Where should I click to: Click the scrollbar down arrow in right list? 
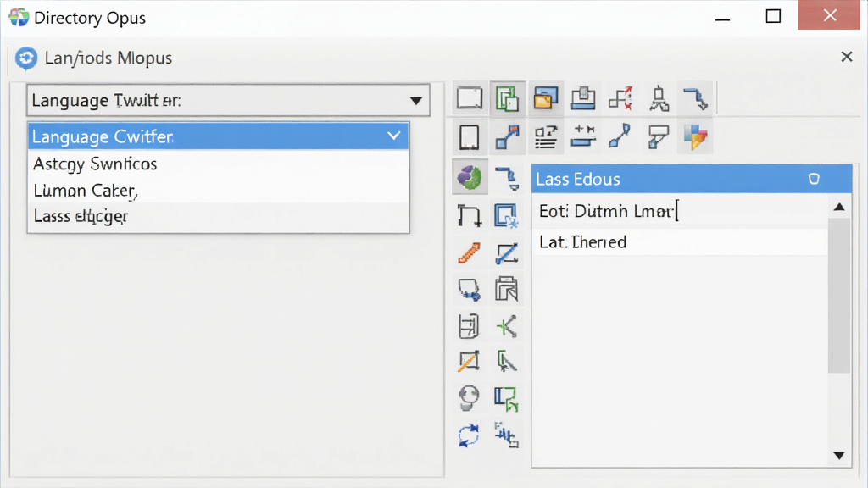point(839,455)
